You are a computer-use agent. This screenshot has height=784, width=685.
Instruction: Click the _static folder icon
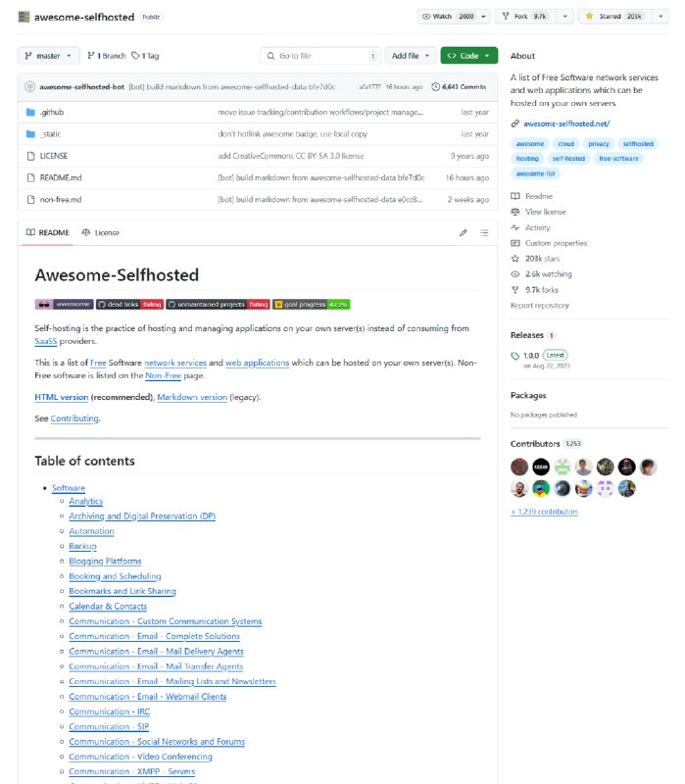click(30, 134)
